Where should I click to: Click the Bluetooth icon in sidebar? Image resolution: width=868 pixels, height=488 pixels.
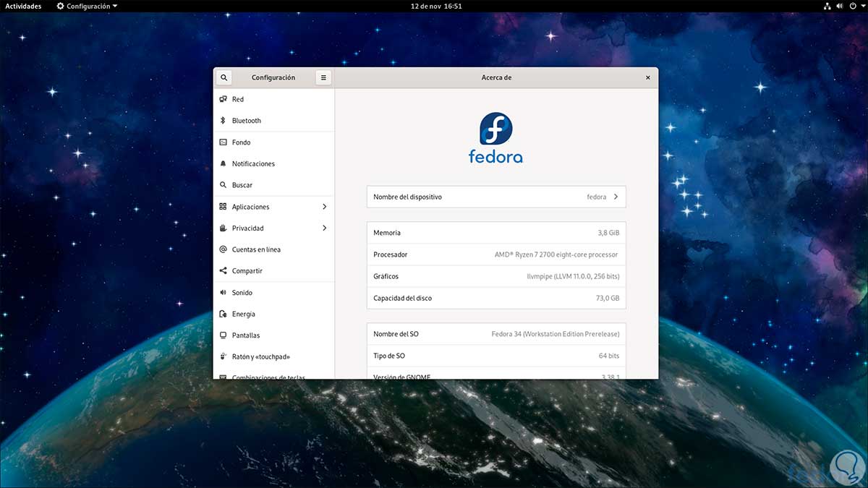point(224,121)
